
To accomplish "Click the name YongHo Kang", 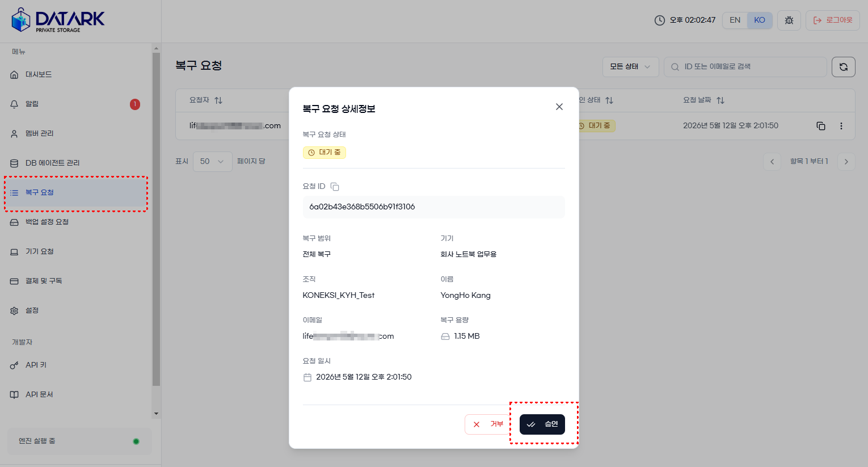I will [x=466, y=295].
